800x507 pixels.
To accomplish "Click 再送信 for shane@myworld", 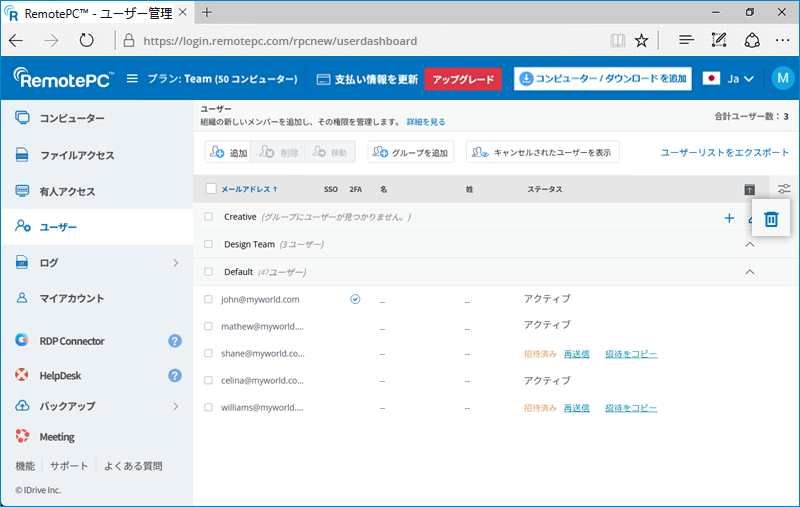I will 577,353.
